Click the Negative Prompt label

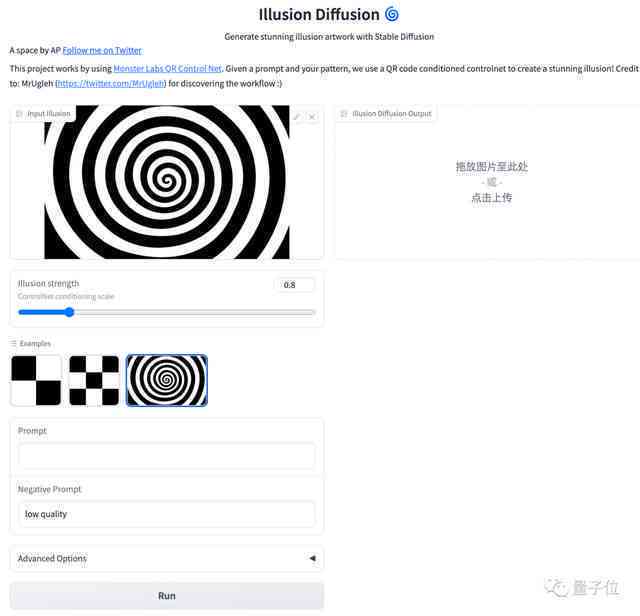coord(49,489)
